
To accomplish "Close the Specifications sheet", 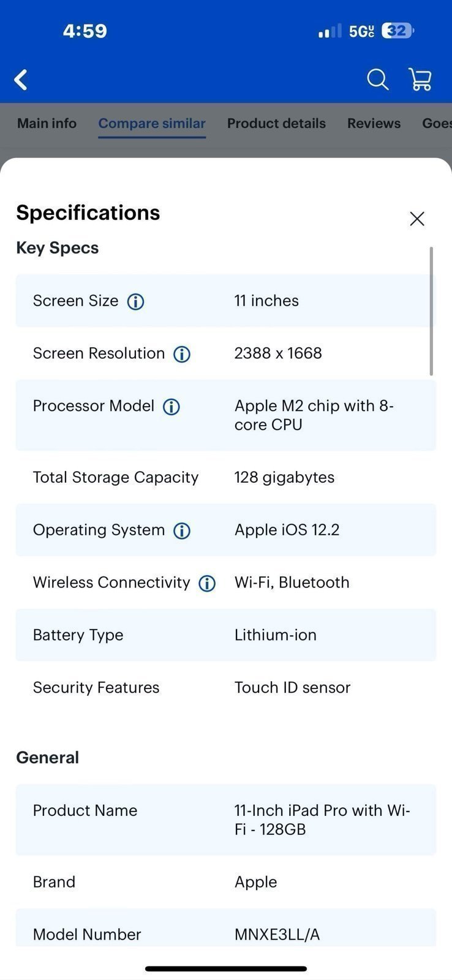I will [x=417, y=219].
